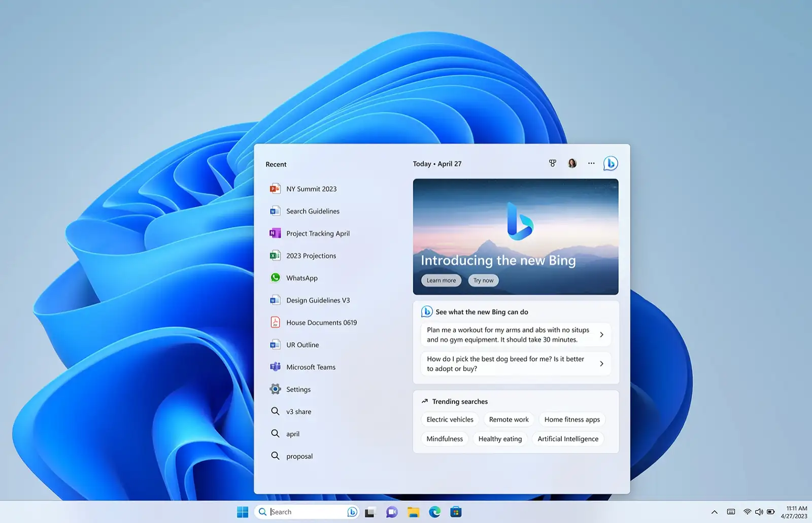Click Try now on Bing banner
Screen dimensions: 812x523
point(483,281)
